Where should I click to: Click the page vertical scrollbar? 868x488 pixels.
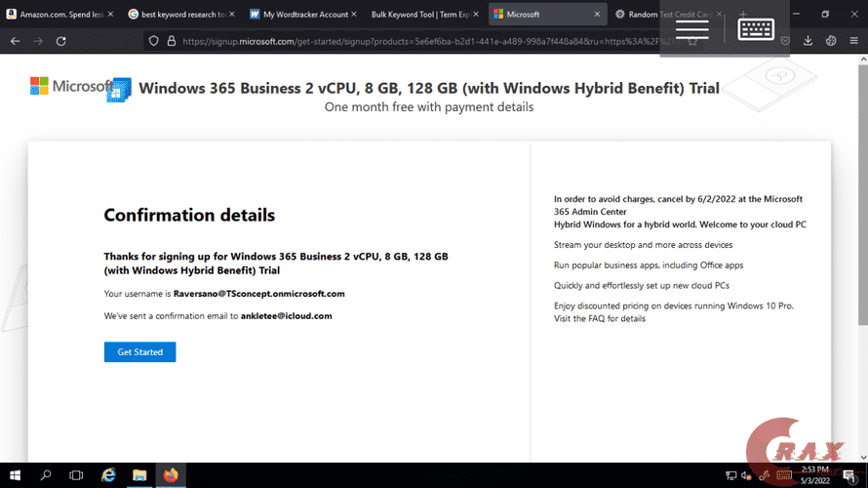[863, 194]
